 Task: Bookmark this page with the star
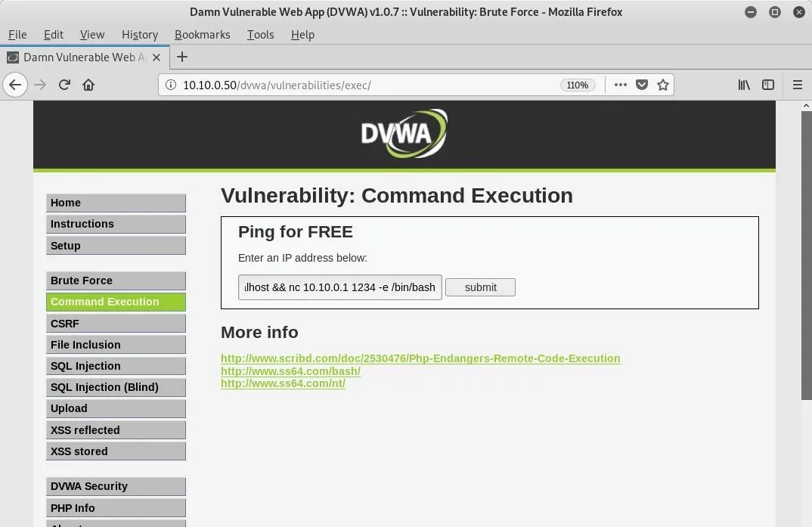coord(663,85)
